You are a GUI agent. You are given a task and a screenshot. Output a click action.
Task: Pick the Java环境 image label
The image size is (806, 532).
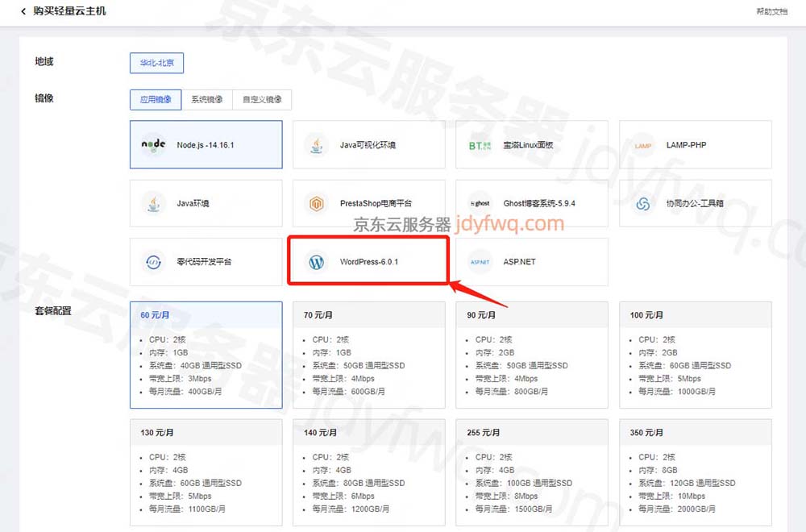click(x=193, y=204)
